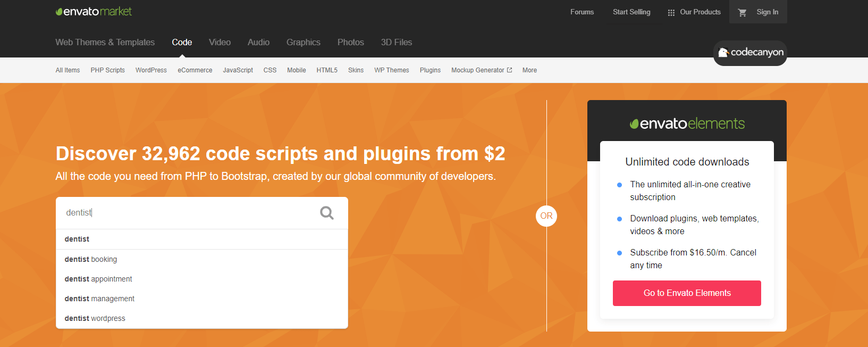Viewport: 868px width, 347px height.
Task: Click the CodeCanyon logo badge
Action: [750, 53]
